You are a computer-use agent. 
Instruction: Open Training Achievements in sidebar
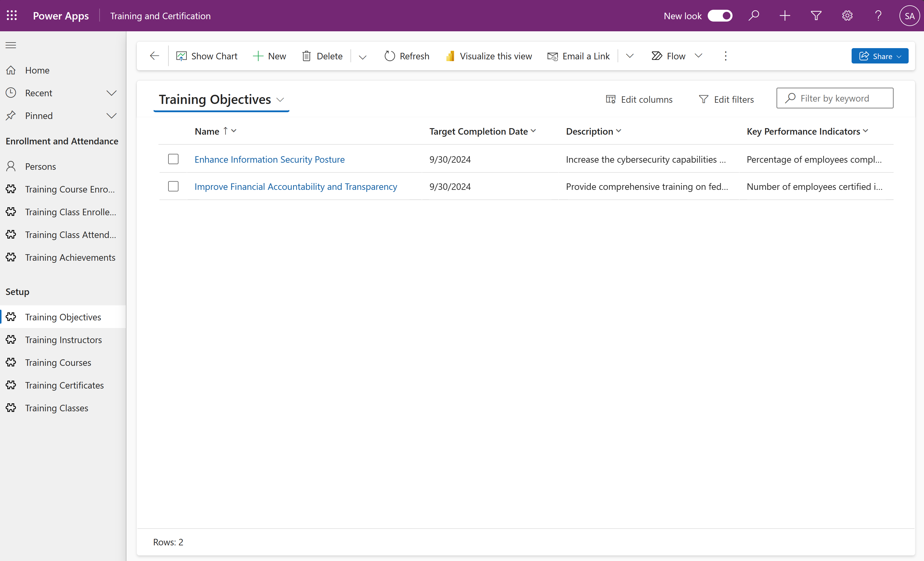(63, 257)
